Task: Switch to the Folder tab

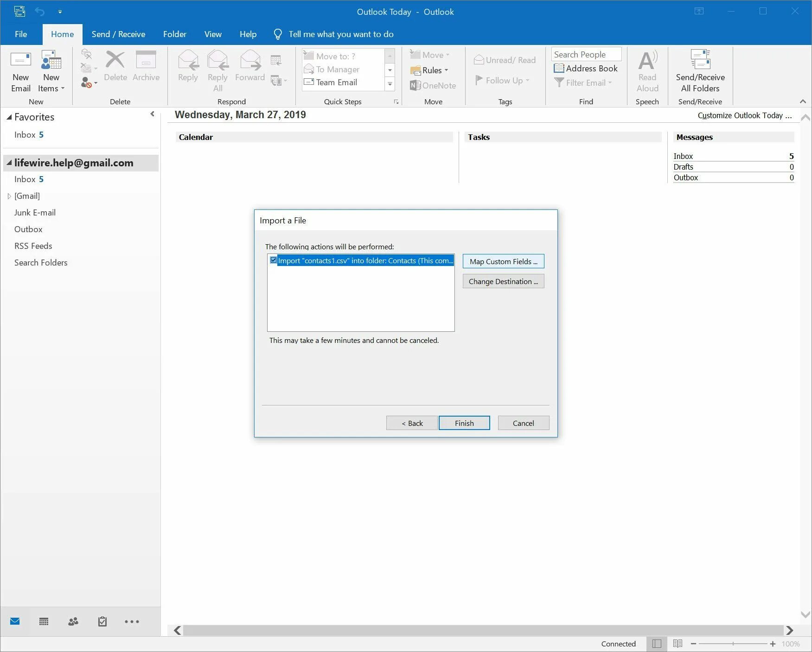Action: pyautogui.click(x=175, y=34)
